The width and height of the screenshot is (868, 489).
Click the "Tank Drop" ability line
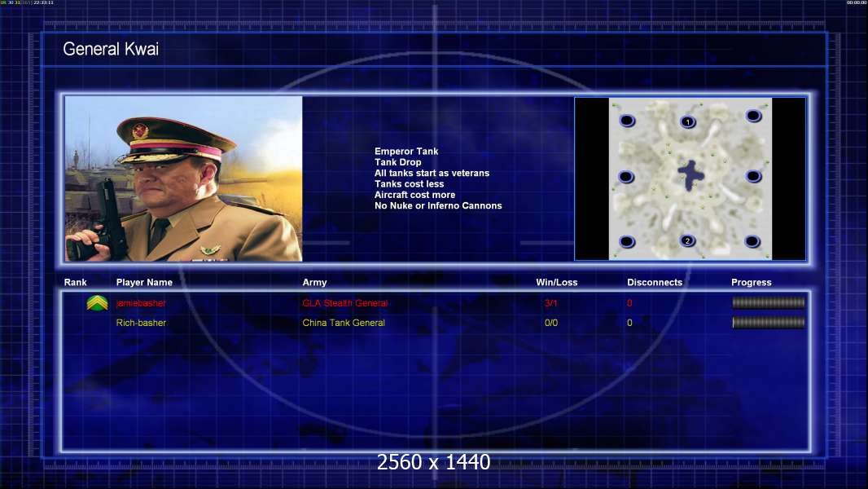(397, 162)
